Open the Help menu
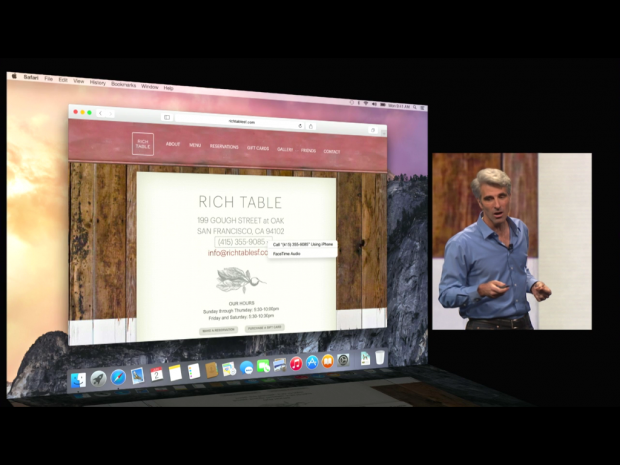The width and height of the screenshot is (620, 465). tap(168, 88)
